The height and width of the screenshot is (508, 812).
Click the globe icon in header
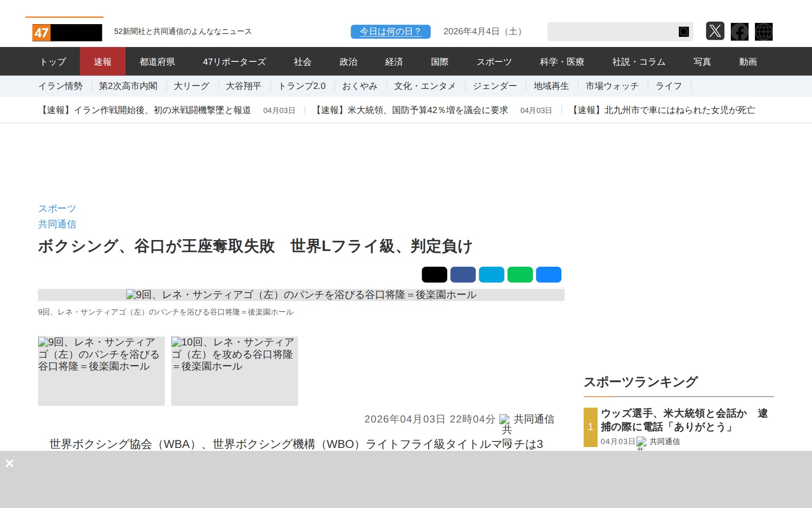[x=763, y=31]
